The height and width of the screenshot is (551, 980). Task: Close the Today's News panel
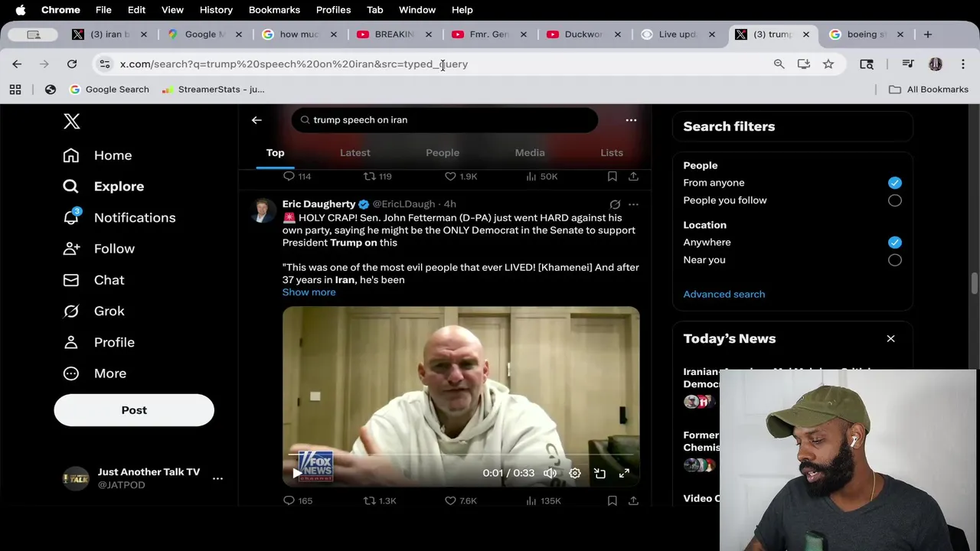click(x=890, y=338)
